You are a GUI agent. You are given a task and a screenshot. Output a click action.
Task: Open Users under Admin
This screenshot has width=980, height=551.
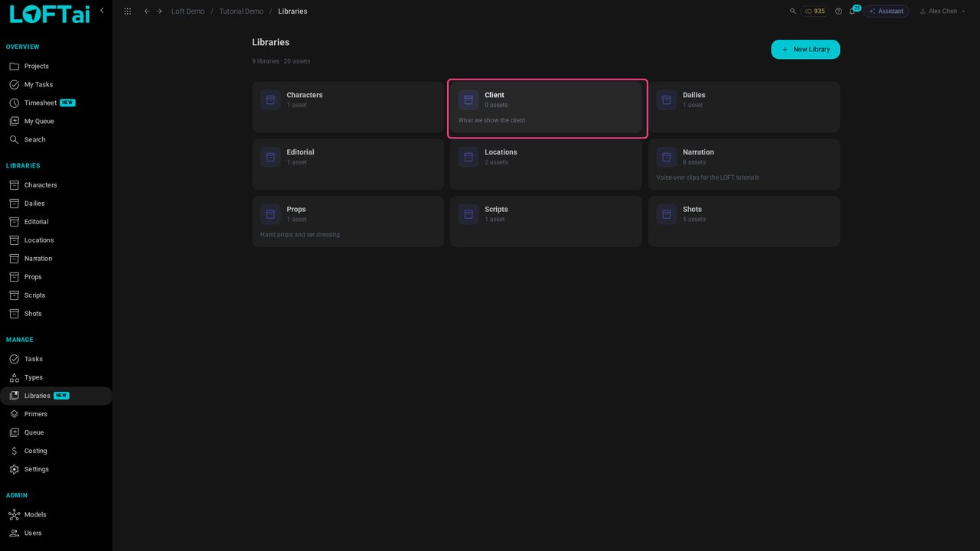[x=56, y=533]
